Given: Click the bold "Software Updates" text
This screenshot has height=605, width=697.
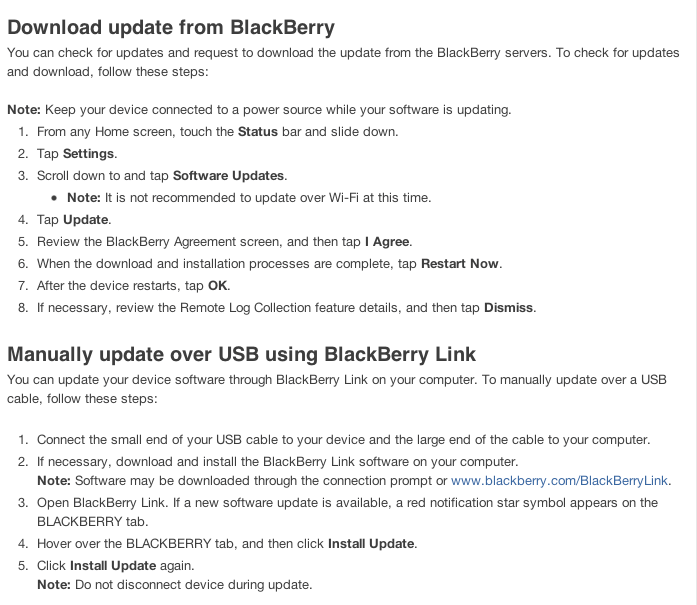Looking at the screenshot, I should pyautogui.click(x=229, y=176).
